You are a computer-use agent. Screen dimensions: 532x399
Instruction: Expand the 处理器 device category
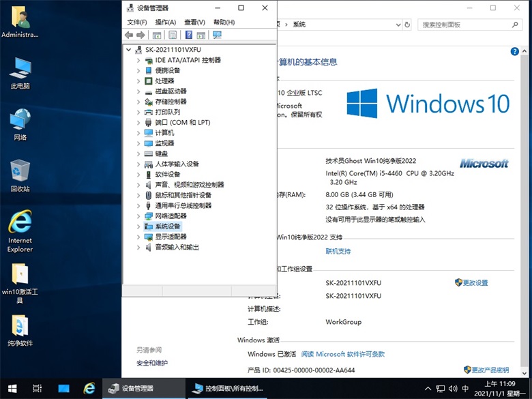tap(138, 81)
